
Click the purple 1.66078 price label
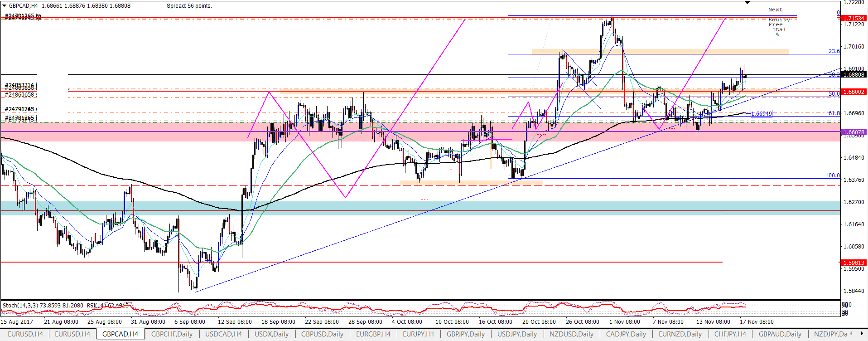tap(854, 132)
